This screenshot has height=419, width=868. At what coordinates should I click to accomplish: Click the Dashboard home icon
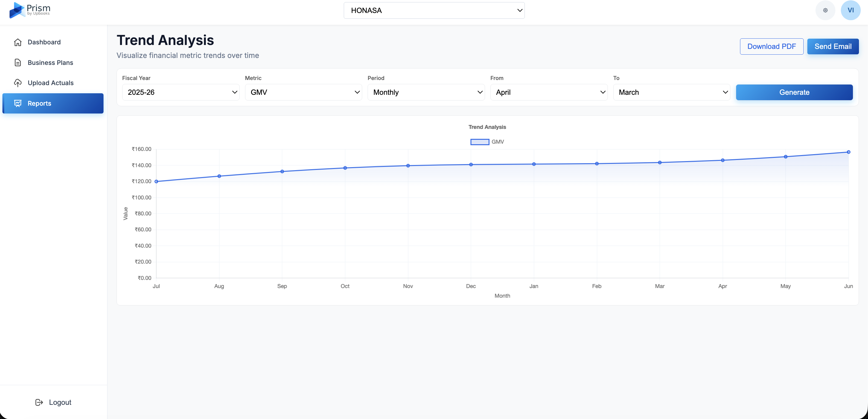pos(18,42)
